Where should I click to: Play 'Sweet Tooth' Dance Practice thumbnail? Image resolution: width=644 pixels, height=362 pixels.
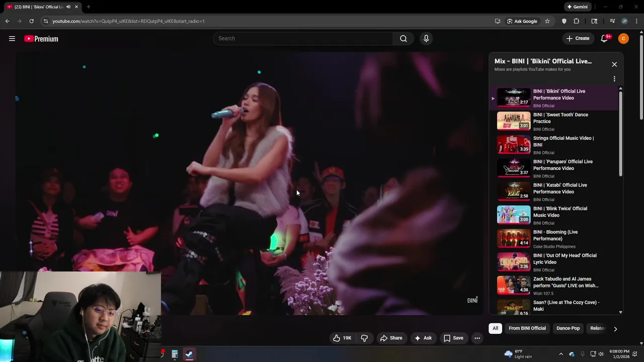click(x=514, y=121)
